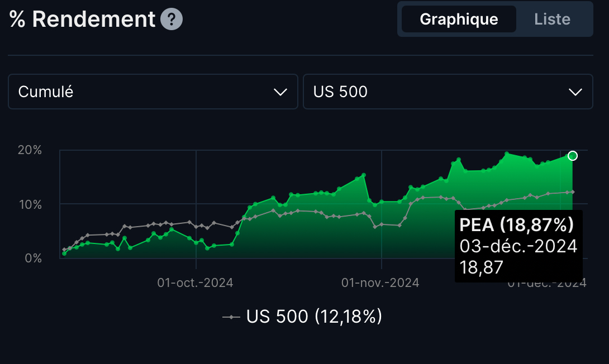Click the 10% y-axis label

pos(30,204)
